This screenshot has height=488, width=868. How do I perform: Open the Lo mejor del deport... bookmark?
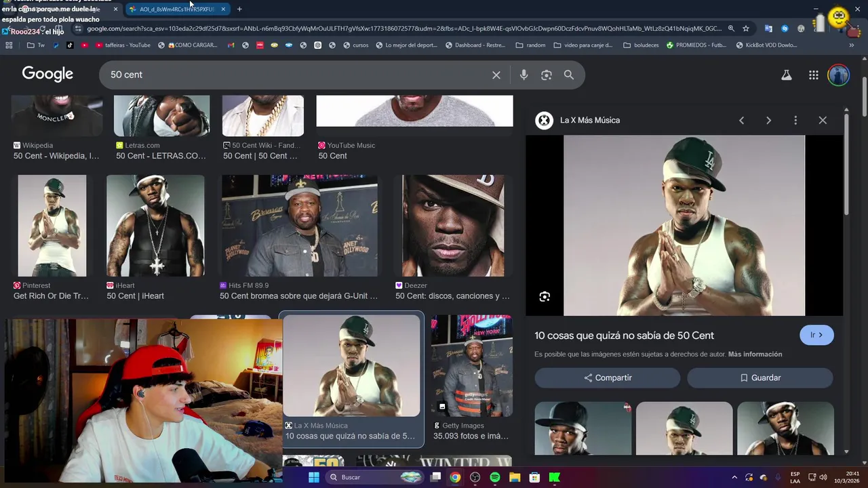pyautogui.click(x=406, y=45)
